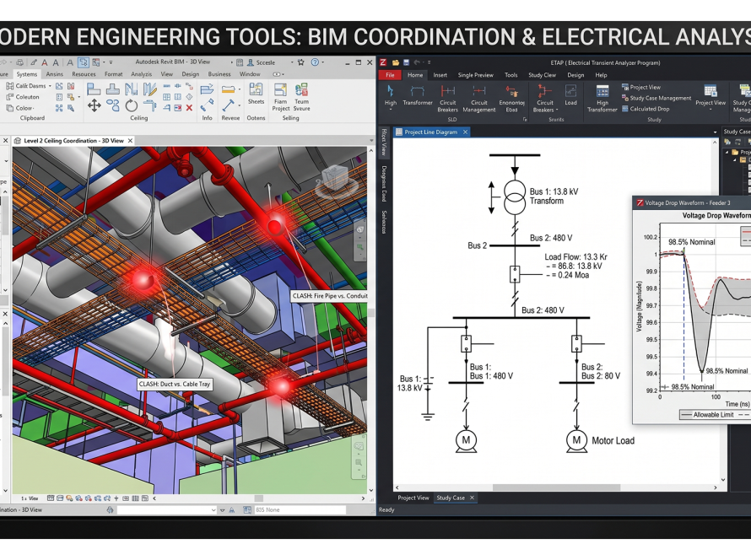
Task: Click the transformer symbol at Bus 1 13.8 kV
Action: point(515,197)
